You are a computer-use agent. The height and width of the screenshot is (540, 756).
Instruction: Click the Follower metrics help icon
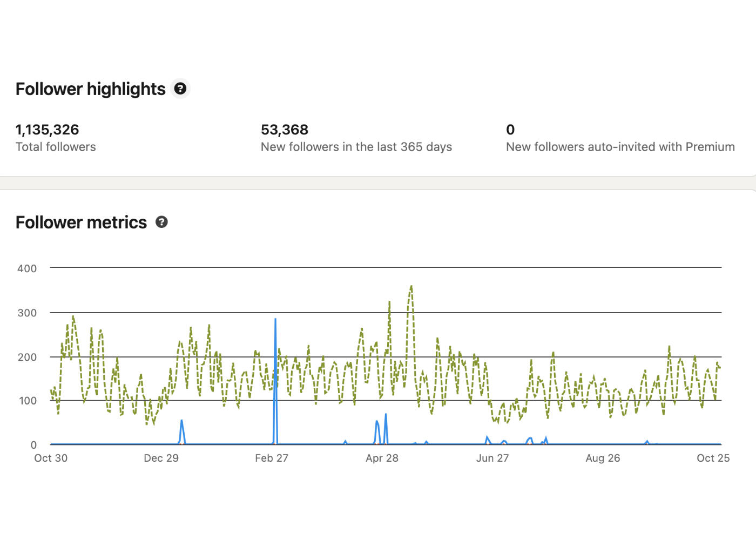[x=161, y=222]
